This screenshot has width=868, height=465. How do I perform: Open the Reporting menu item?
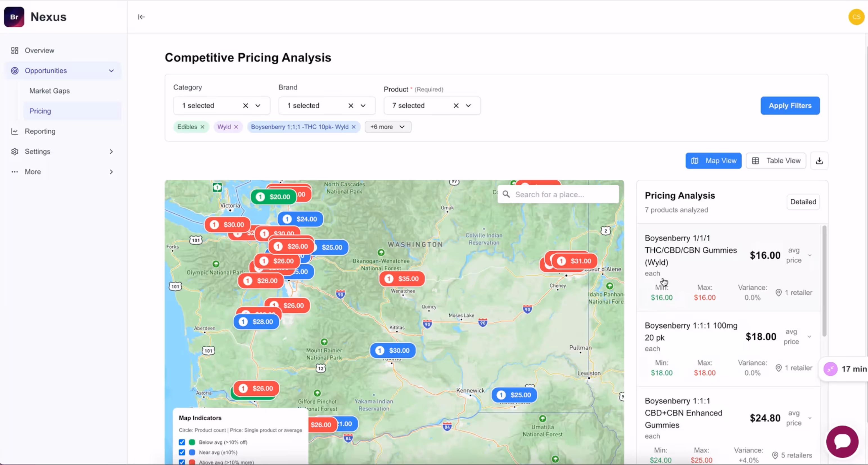[x=63, y=131]
